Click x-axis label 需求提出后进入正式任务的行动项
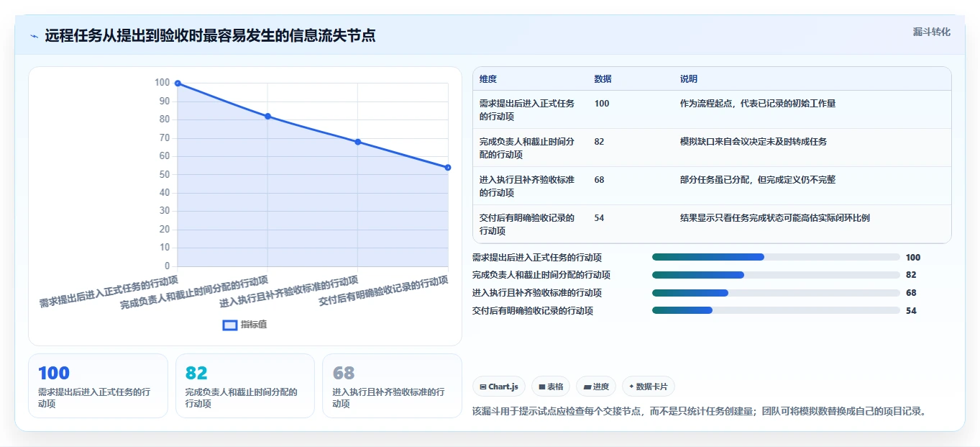This screenshot has height=447, width=980. [x=109, y=291]
